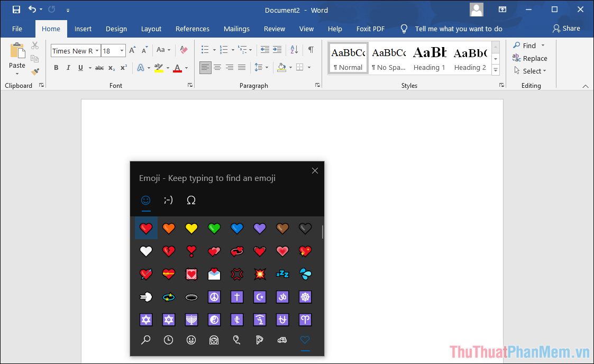The image size is (594, 364).
Task: Toggle strikethrough formatting
Action: click(99, 68)
